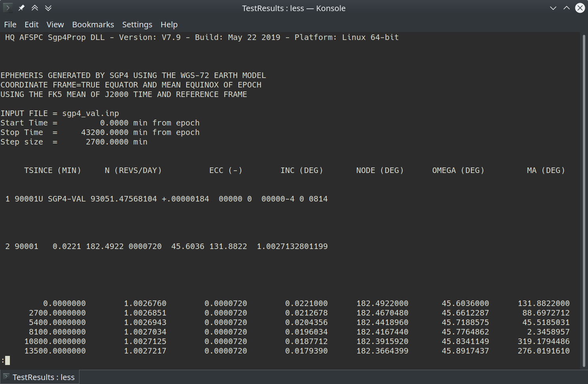The height and width of the screenshot is (384, 588).
Task: Expand the Bookmarks menu
Action: click(93, 25)
